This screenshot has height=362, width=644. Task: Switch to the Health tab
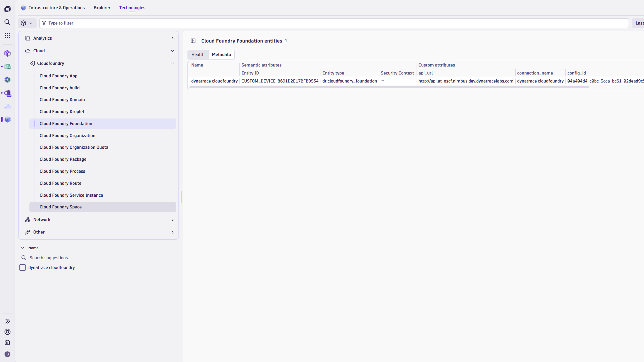pyautogui.click(x=198, y=55)
